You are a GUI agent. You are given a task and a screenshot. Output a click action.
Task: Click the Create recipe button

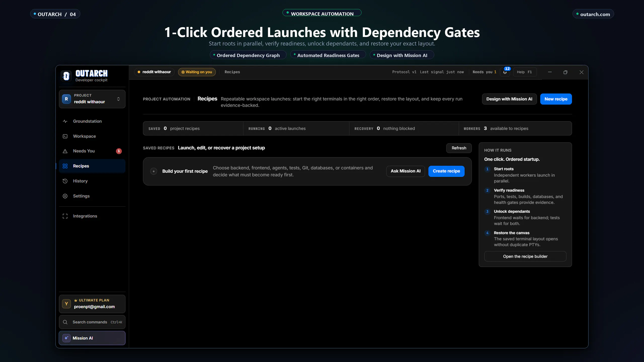[x=446, y=171]
